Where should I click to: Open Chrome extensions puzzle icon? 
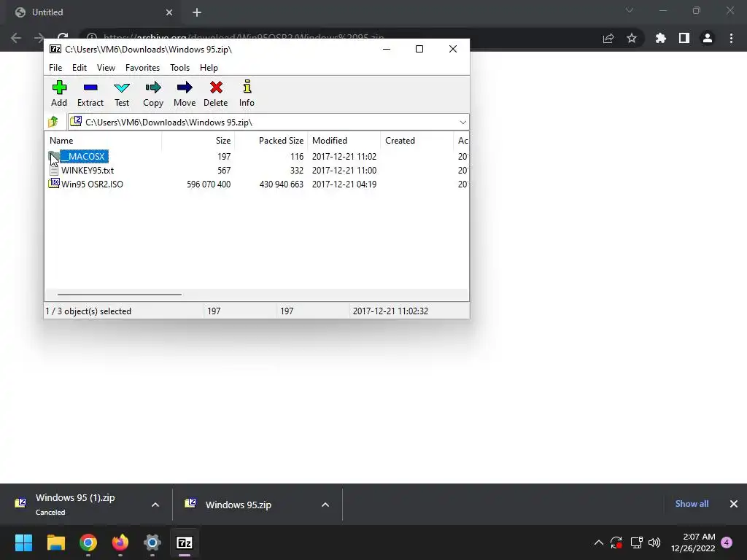[x=661, y=38]
